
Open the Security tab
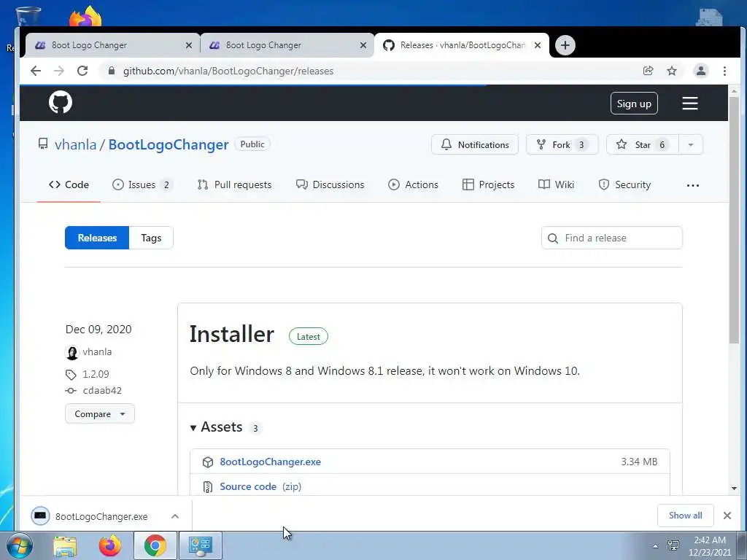point(624,184)
